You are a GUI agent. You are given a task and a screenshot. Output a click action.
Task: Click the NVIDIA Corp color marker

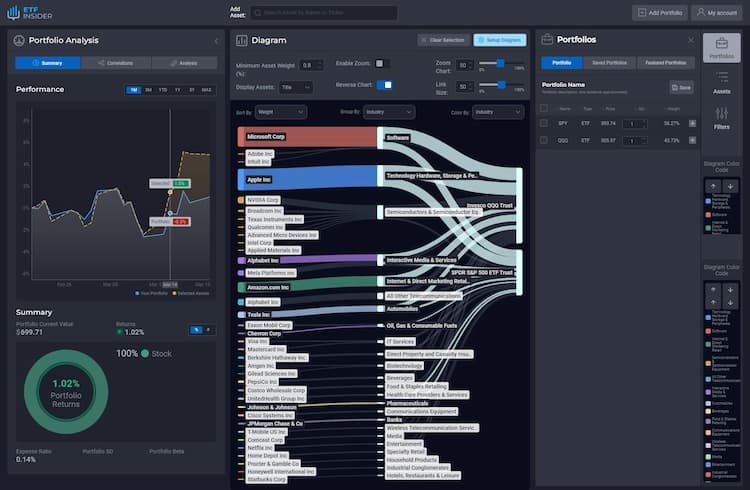point(241,200)
